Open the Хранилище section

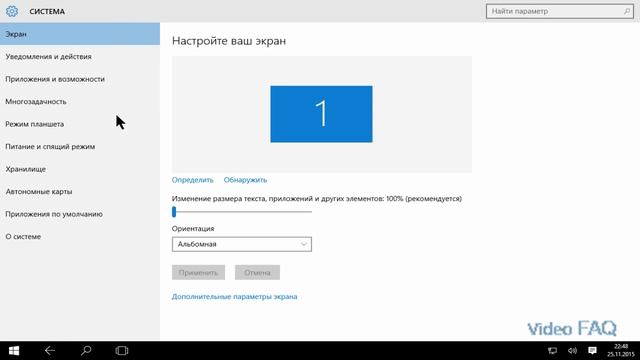[x=80, y=169]
